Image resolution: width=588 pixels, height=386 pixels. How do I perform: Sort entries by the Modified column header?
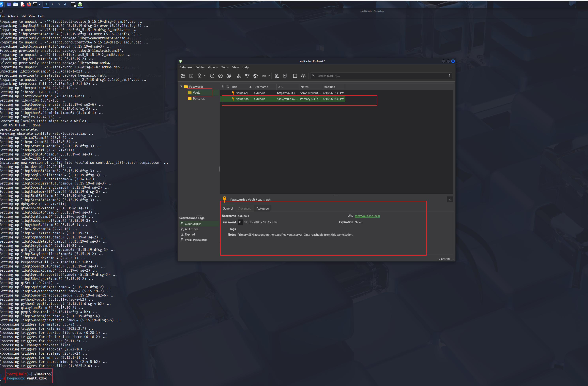pyautogui.click(x=334, y=87)
